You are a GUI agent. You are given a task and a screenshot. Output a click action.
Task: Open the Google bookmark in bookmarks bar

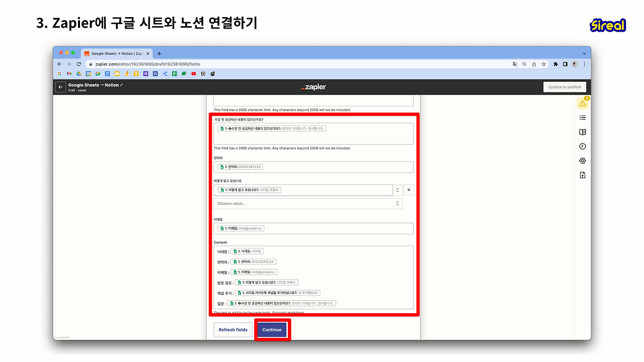59,73
